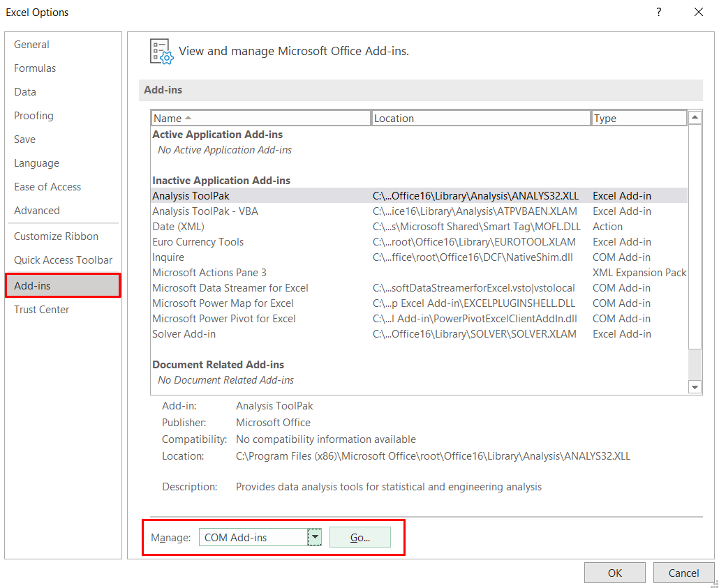
Task: Select the Add-ins category
Action: click(x=64, y=286)
